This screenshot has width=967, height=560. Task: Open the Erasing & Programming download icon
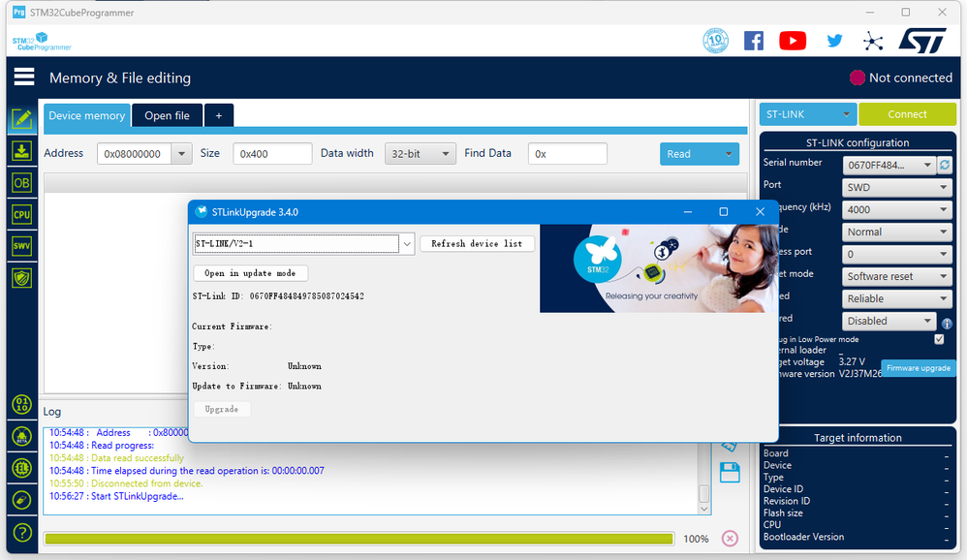tap(22, 151)
